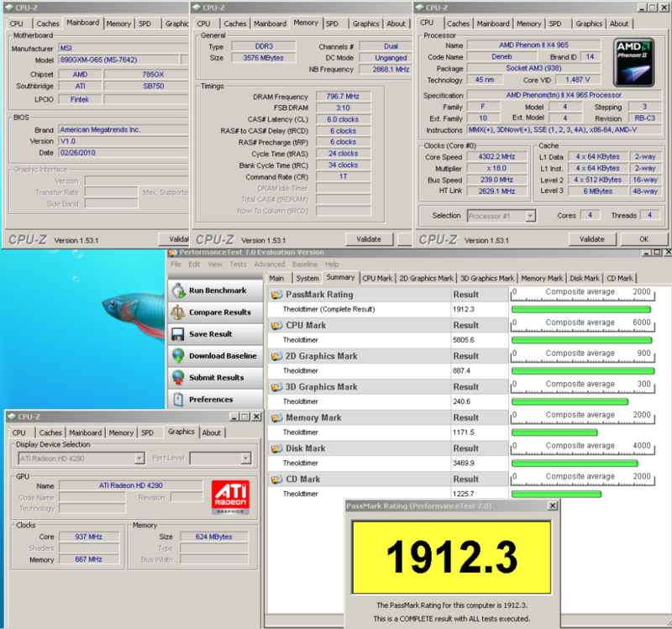Open Preferences via its sidebar icon
Image resolution: width=672 pixels, height=629 pixels.
178,400
